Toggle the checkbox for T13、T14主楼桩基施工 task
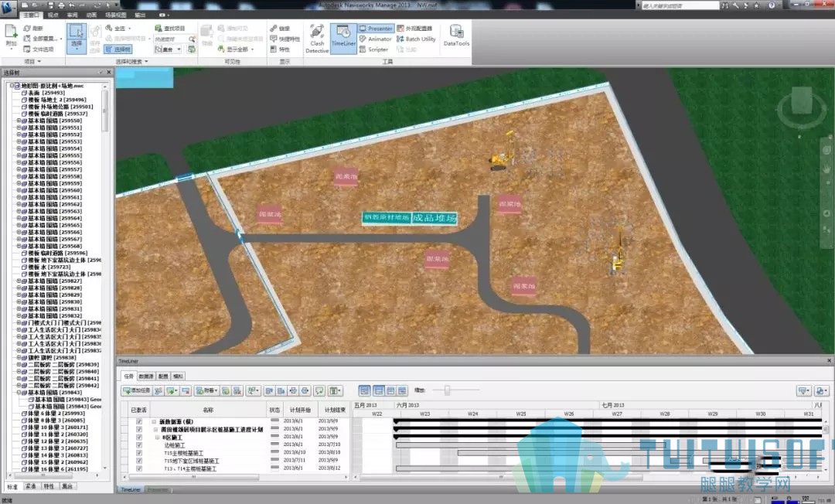The width and height of the screenshot is (835, 504). tap(139, 469)
